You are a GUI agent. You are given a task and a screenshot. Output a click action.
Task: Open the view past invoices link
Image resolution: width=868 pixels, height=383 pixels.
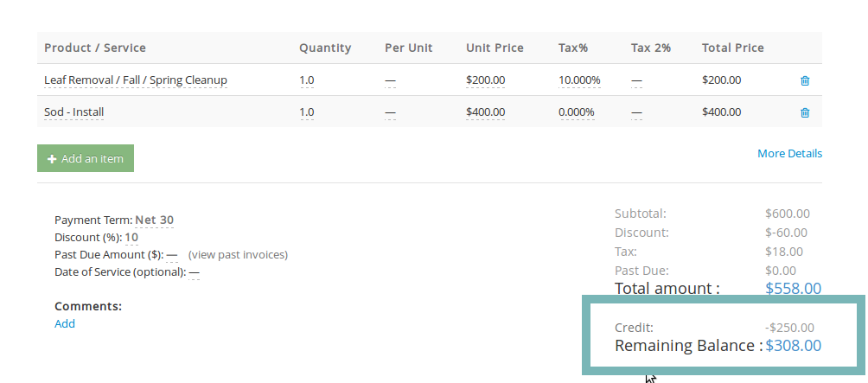(238, 254)
